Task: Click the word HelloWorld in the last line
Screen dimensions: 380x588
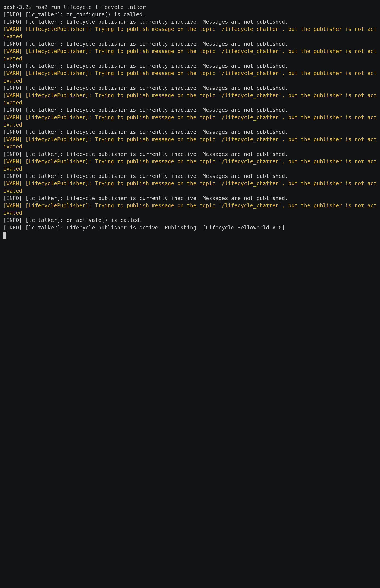Action: (x=253, y=228)
